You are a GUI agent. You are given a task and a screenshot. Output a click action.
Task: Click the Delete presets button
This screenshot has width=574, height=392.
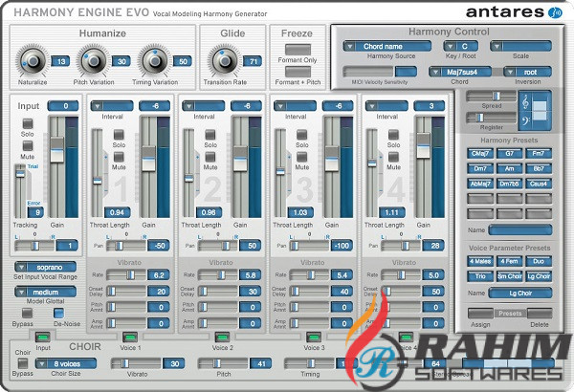[x=540, y=314]
